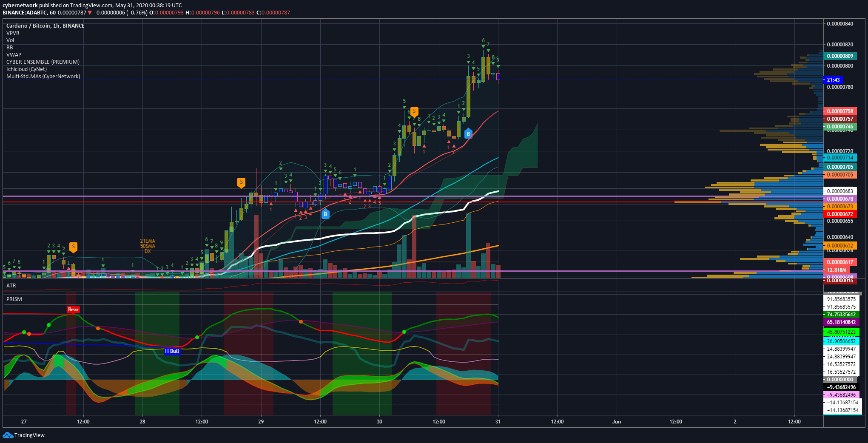Click the orange S sell marker near 27 May
Screen dimensions: 868x443
(73, 247)
